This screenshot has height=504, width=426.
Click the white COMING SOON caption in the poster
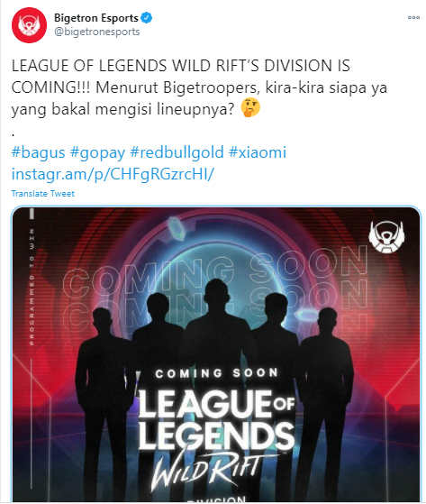(x=216, y=373)
